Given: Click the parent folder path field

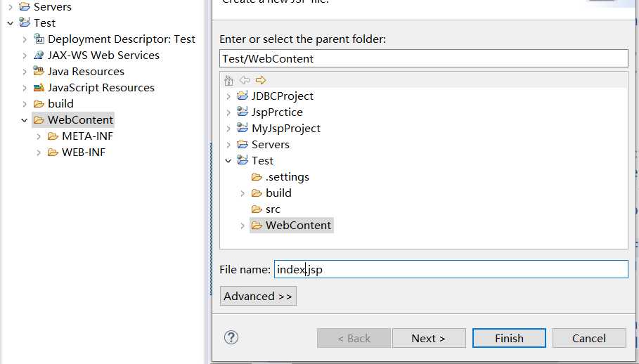Looking at the screenshot, I should (424, 58).
